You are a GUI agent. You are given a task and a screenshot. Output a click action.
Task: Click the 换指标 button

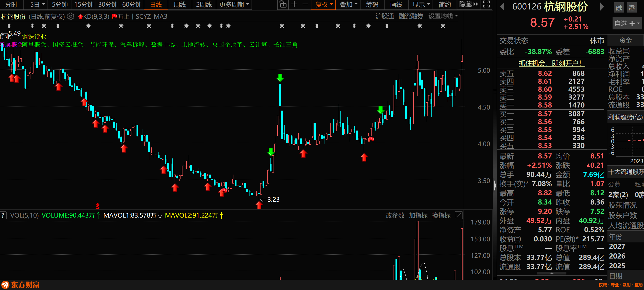(441, 216)
